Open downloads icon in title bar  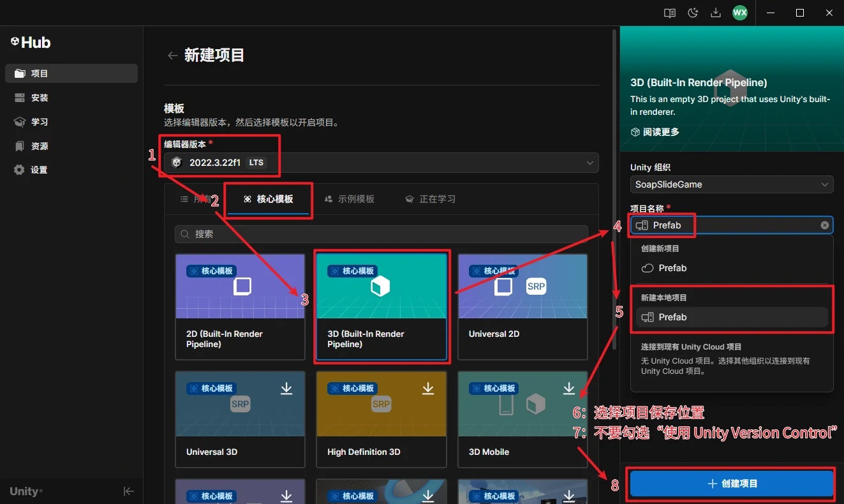(716, 13)
